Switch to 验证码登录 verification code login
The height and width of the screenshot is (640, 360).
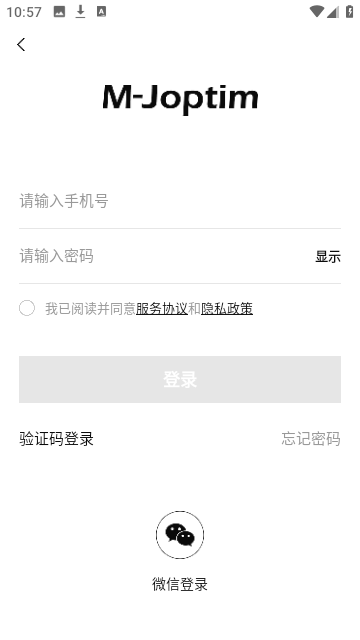click(x=56, y=439)
